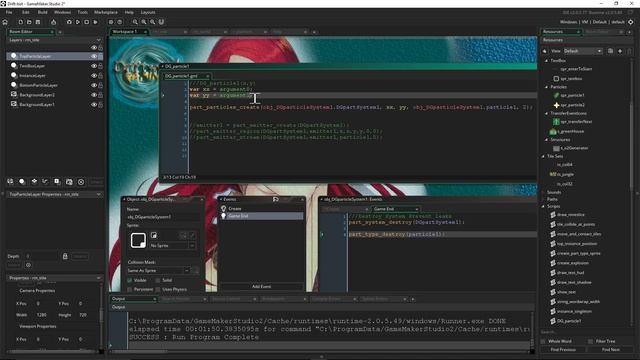
Task: Hide the TextBoxLayer with its eye icon
Action: 94,66
